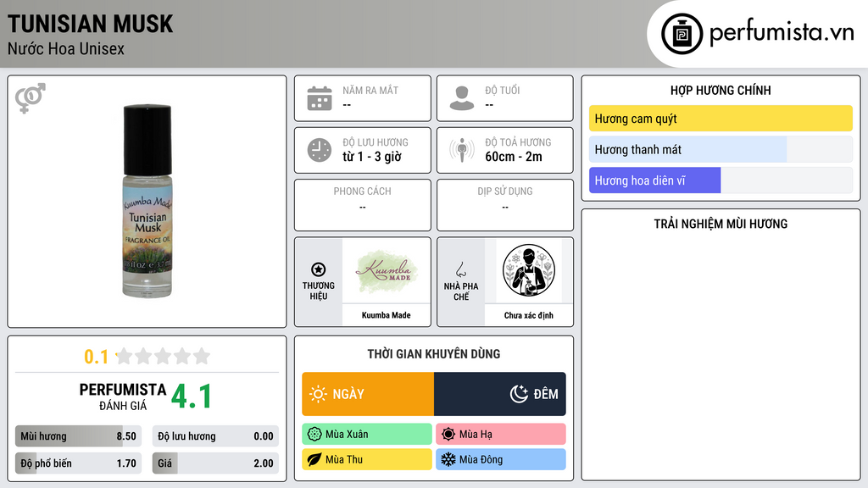868x488 pixels.
Task: Click the sillage icon for Độ toả hương
Action: coord(462,150)
